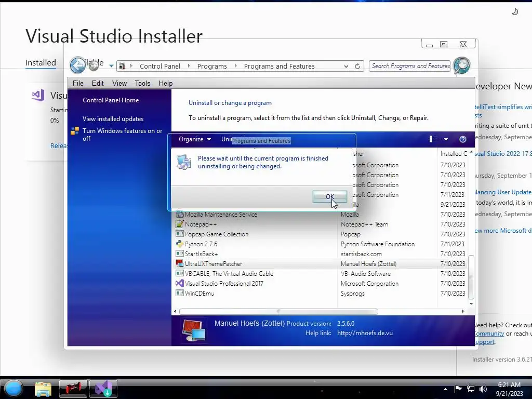Toggle dark theme moon icon in Visual Studio Installer
The width and height of the screenshot is (532, 399).
[x=515, y=12]
